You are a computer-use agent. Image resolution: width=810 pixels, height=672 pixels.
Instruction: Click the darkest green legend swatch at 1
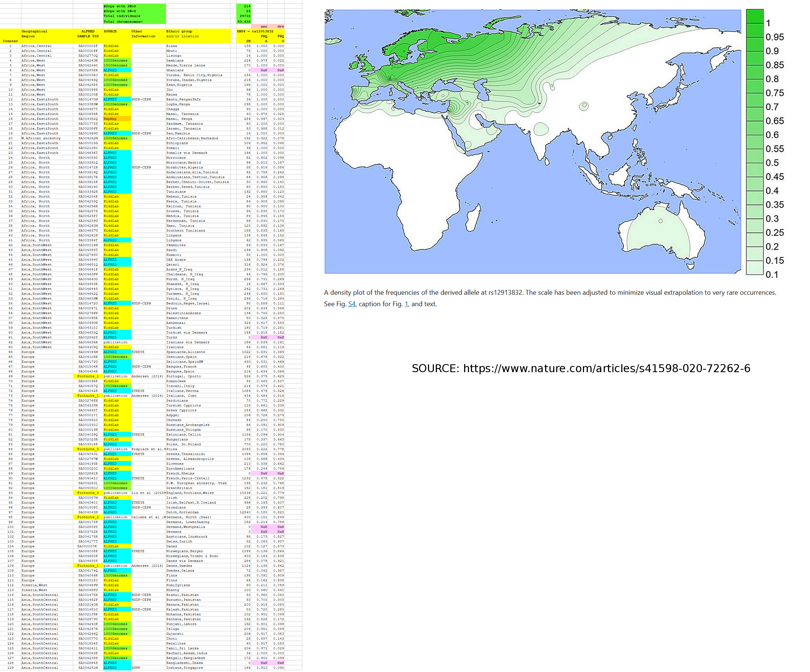click(x=755, y=16)
